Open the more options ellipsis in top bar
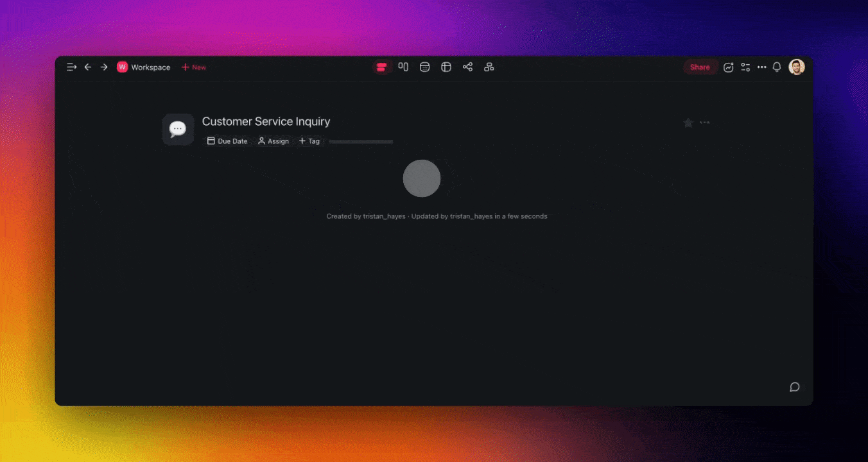The width and height of the screenshot is (868, 462). [x=762, y=67]
